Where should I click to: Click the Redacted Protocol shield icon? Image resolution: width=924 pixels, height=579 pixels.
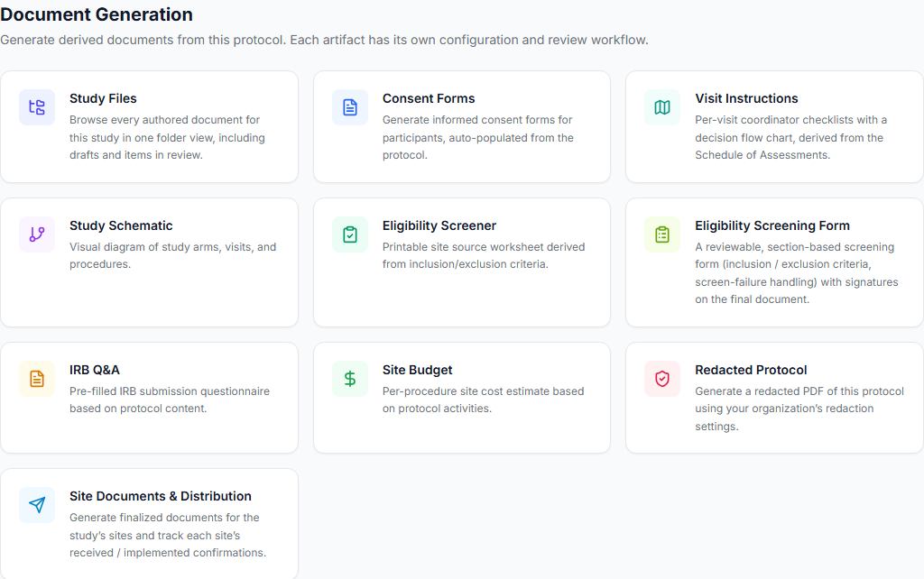tap(662, 379)
